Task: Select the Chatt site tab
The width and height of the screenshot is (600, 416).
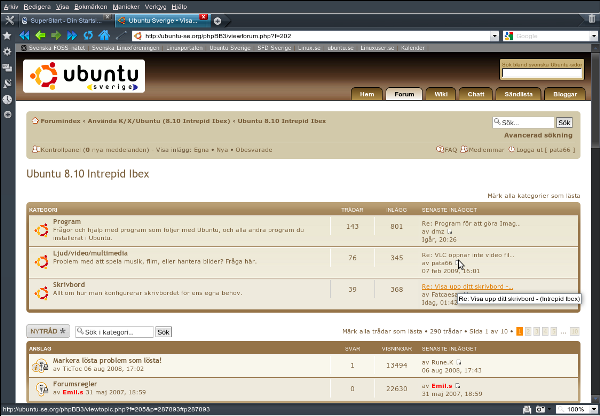Action: tap(476, 94)
